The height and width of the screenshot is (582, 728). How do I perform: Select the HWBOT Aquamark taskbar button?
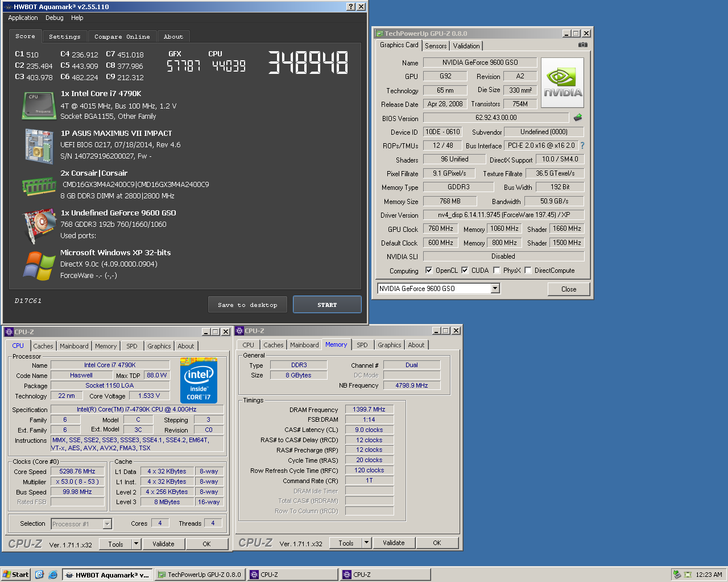pos(107,575)
